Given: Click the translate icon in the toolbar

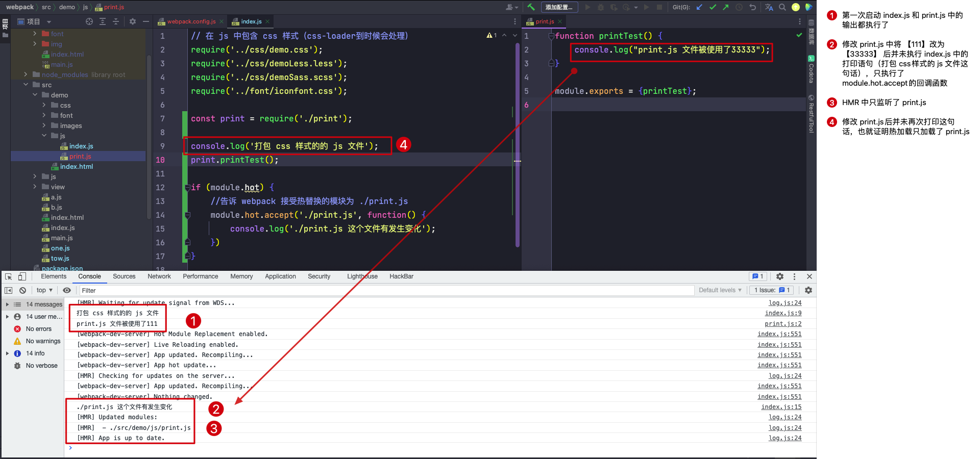Looking at the screenshot, I should (769, 7).
